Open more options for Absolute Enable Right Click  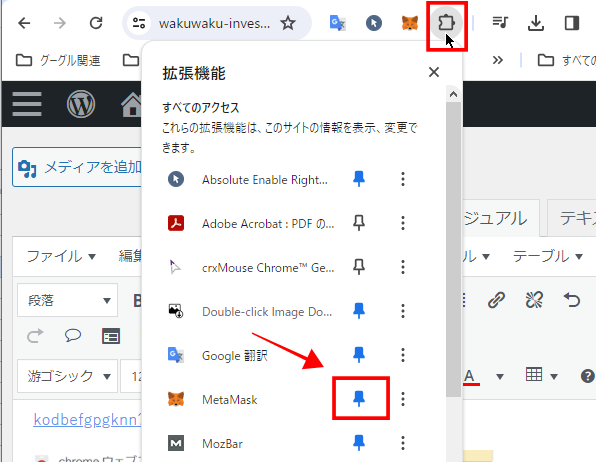(x=403, y=179)
